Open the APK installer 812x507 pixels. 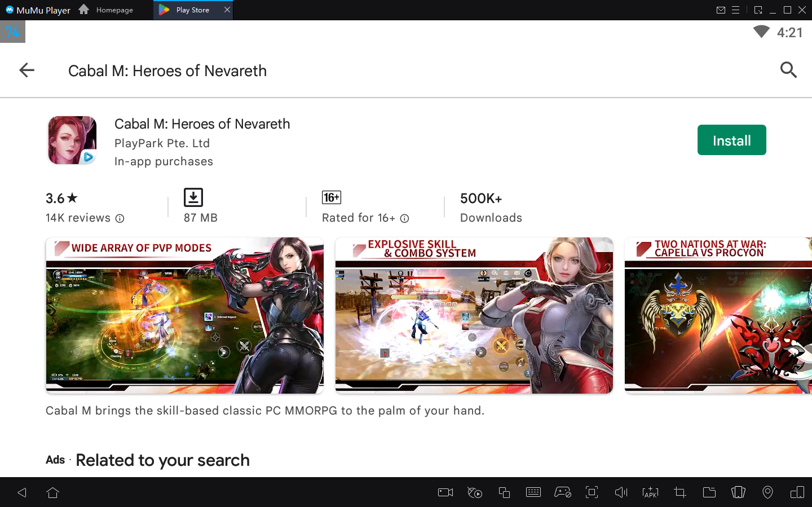[650, 492]
